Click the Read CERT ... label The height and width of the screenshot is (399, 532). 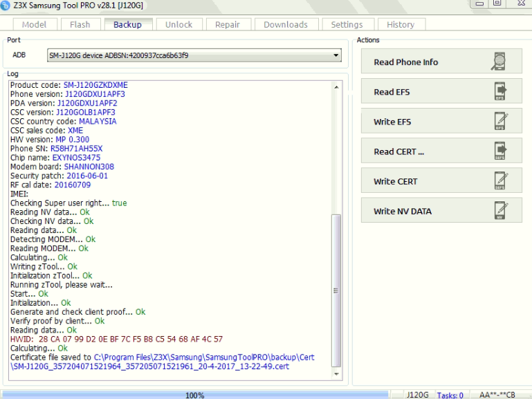coord(399,151)
